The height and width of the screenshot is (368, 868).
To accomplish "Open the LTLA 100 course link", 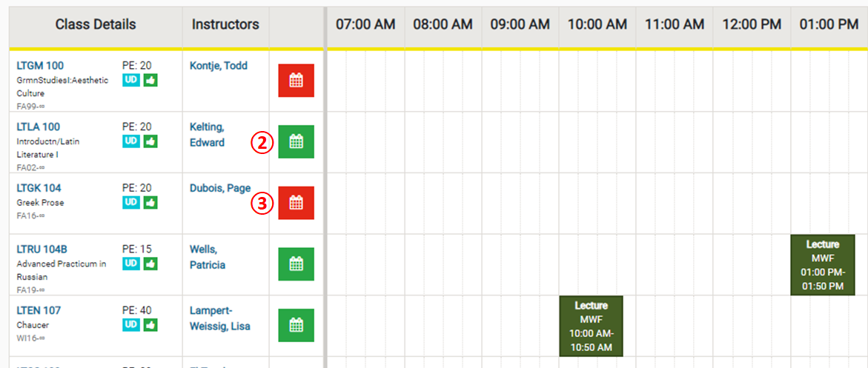I will [x=39, y=127].
